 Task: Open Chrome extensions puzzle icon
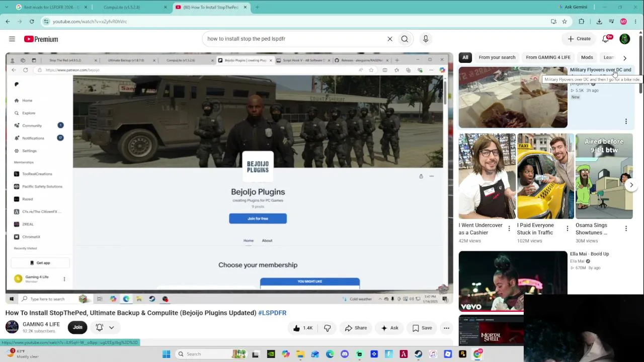click(x=582, y=22)
